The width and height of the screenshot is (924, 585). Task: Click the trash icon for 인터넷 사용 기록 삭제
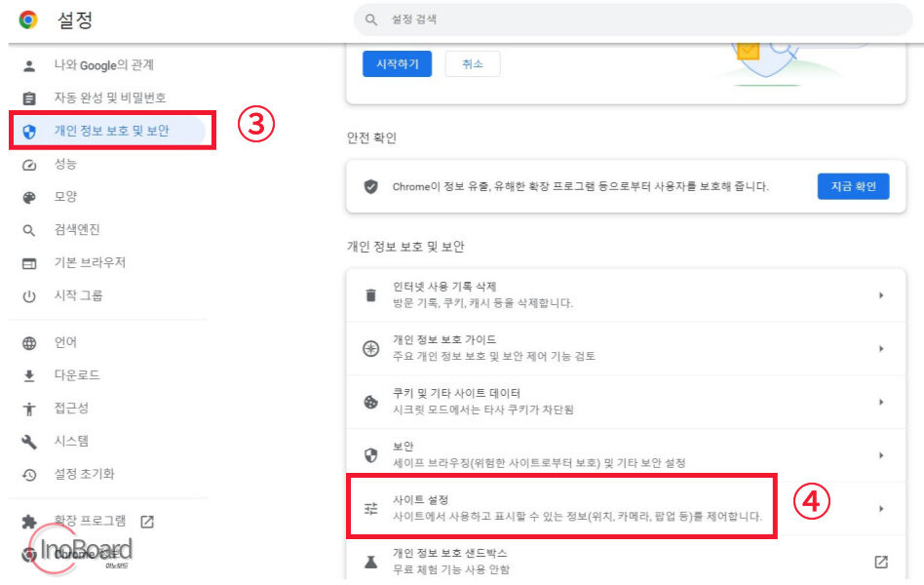(x=370, y=294)
